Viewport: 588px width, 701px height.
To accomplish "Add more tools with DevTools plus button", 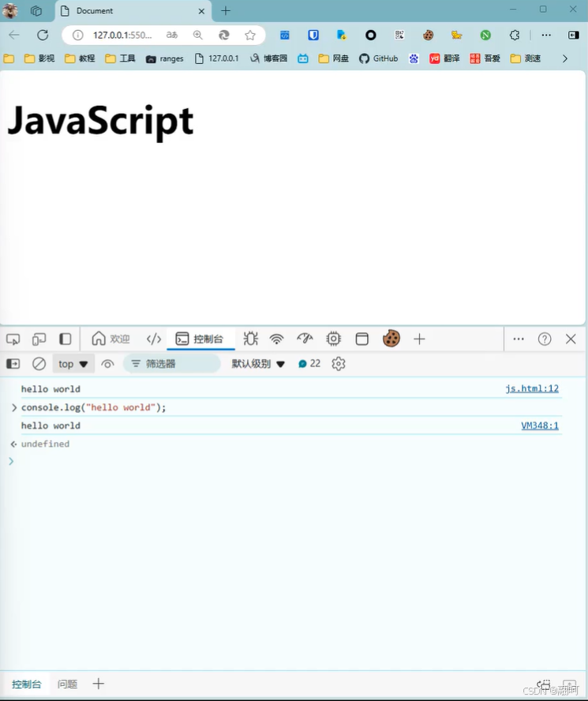I will [419, 339].
